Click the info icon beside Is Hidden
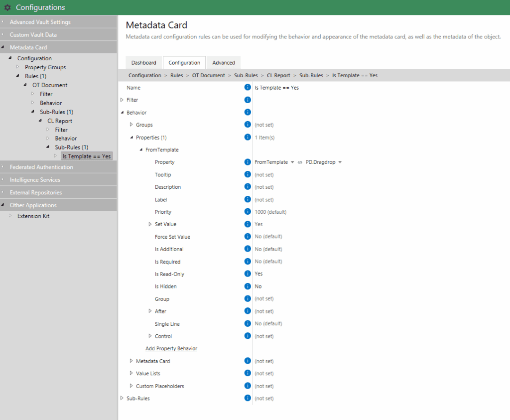510x420 pixels. pos(248,286)
